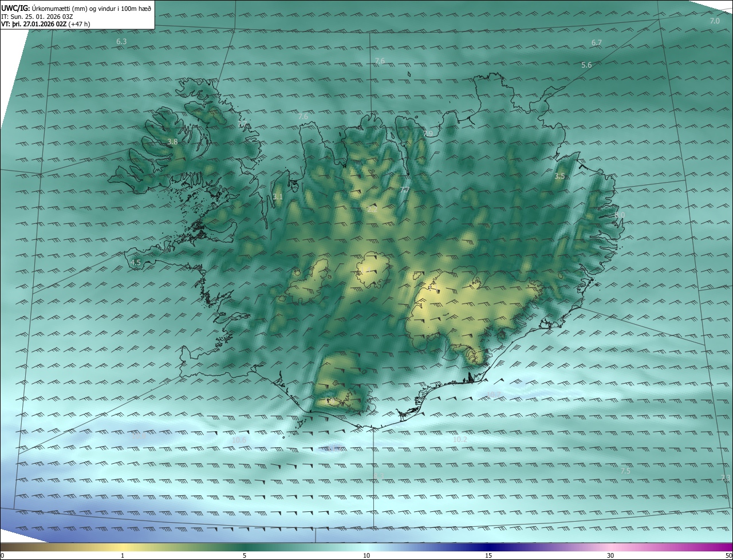The image size is (733, 560).
Task: Click the 8.0 value on the east coast
Action: click(x=620, y=215)
